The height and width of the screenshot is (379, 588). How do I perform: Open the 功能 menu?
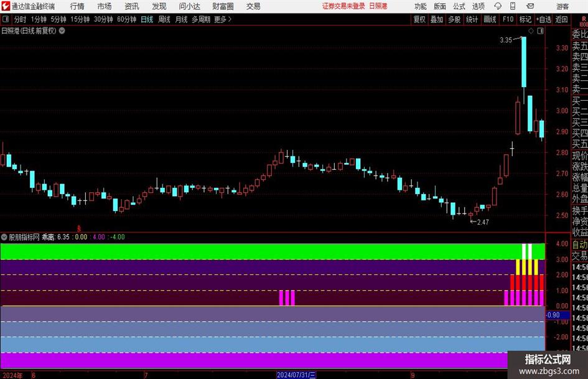[x=421, y=6]
